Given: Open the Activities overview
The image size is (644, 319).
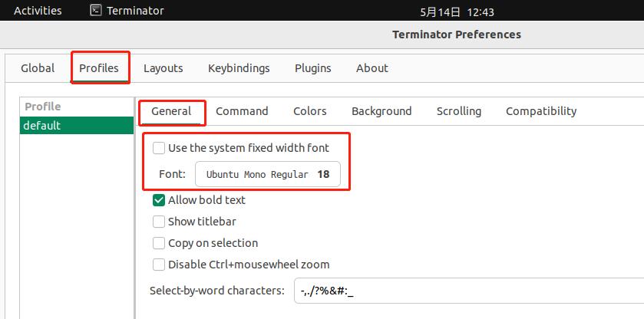Looking at the screenshot, I should click(x=38, y=11).
